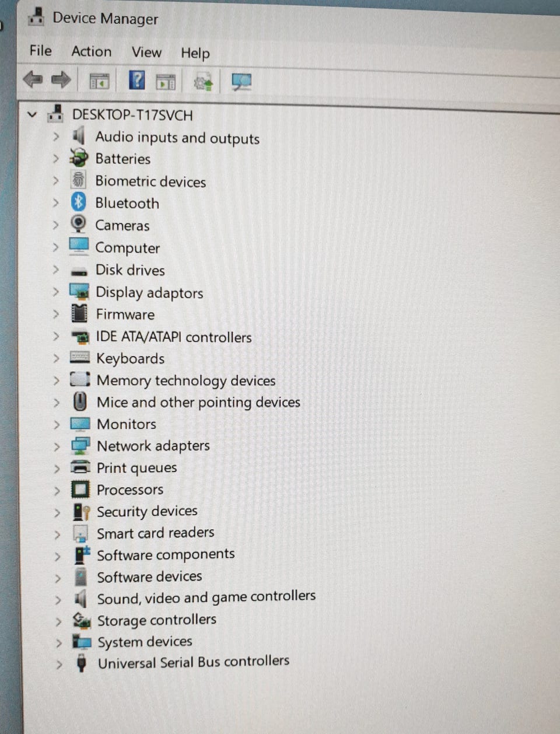Expand the Processors category
Viewport: 560px width, 734px height.
click(x=57, y=491)
